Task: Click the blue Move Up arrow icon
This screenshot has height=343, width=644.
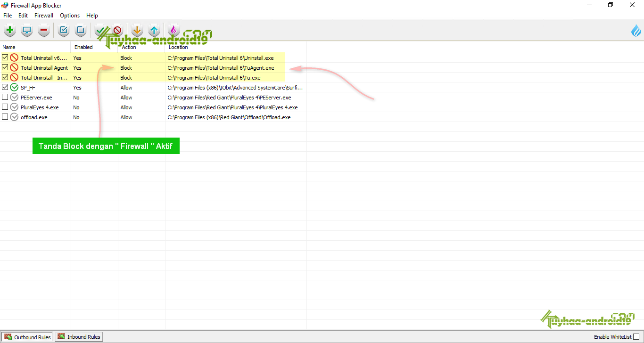Action: [x=154, y=31]
